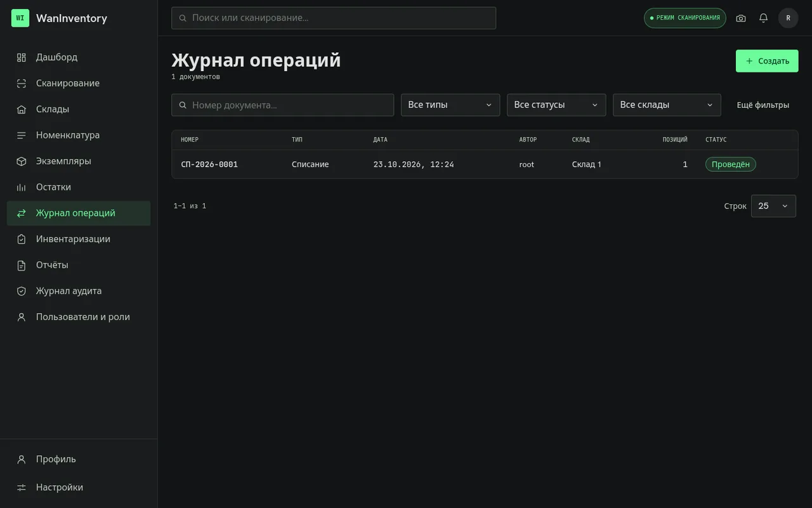The width and height of the screenshot is (812, 508).
Task: Click the Номер column header
Action: (x=190, y=140)
